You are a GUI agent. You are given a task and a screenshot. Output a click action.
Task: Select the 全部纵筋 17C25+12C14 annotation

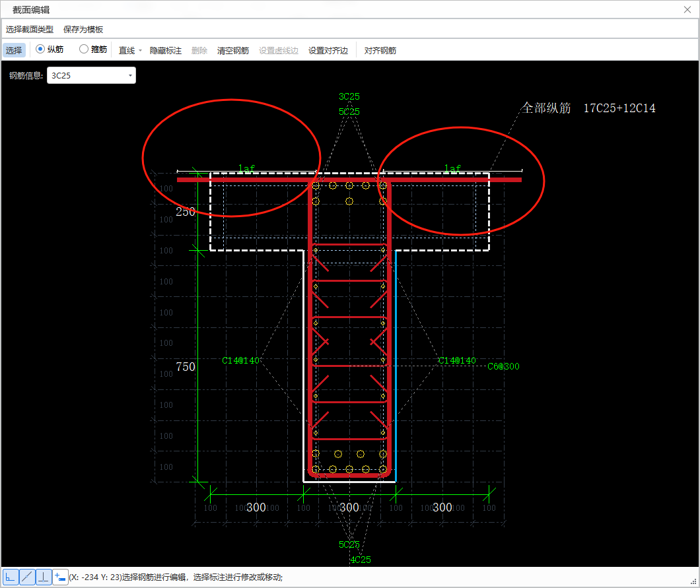(x=589, y=108)
